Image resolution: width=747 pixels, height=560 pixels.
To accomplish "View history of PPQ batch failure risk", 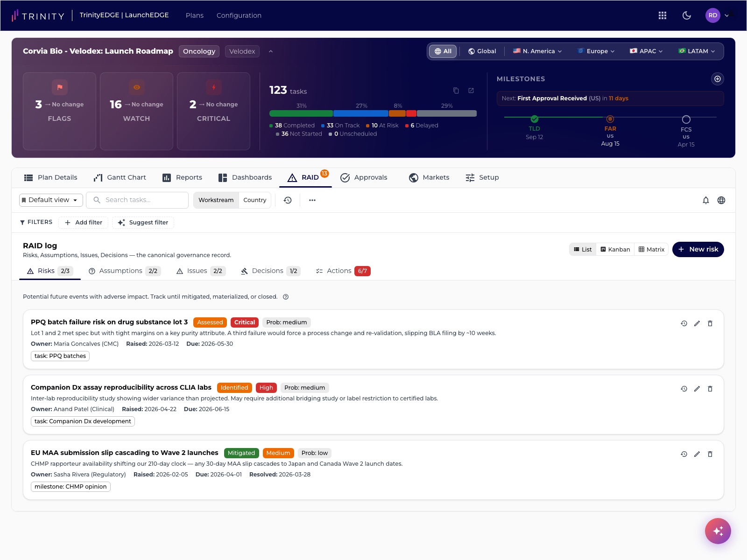I will (684, 323).
